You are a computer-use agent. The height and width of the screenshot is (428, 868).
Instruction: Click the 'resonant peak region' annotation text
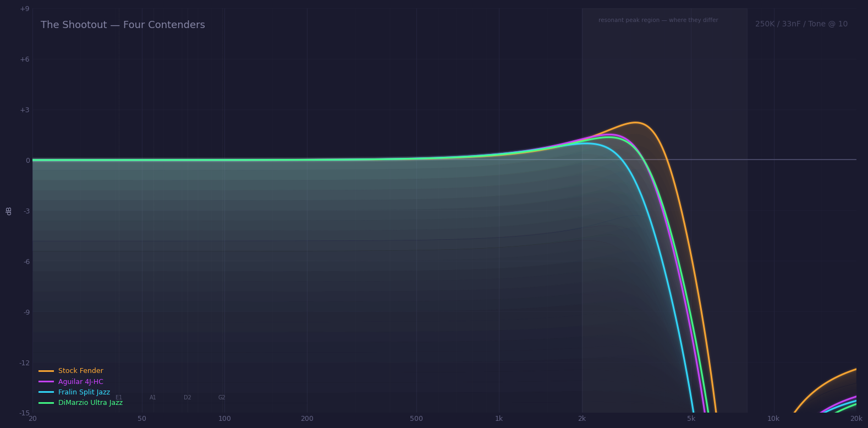pyautogui.click(x=658, y=20)
